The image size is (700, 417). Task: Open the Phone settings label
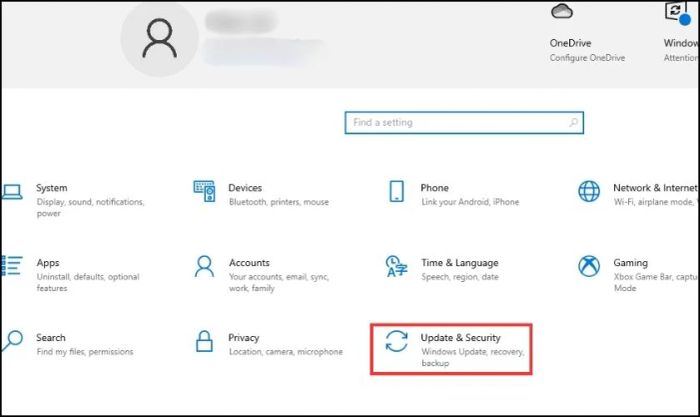pyautogui.click(x=434, y=188)
